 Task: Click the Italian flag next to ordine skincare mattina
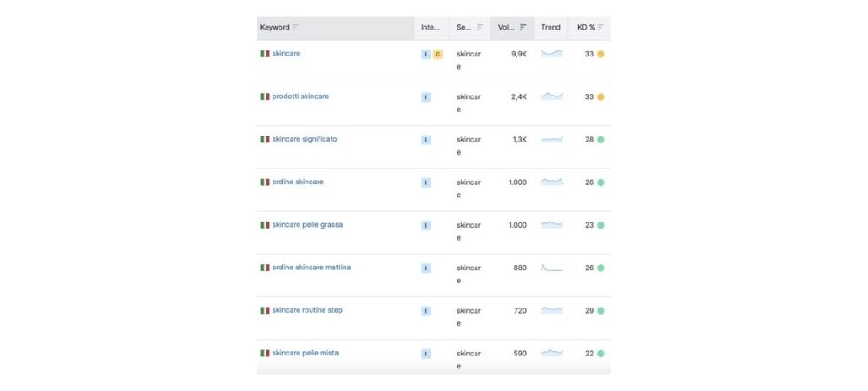pos(265,268)
